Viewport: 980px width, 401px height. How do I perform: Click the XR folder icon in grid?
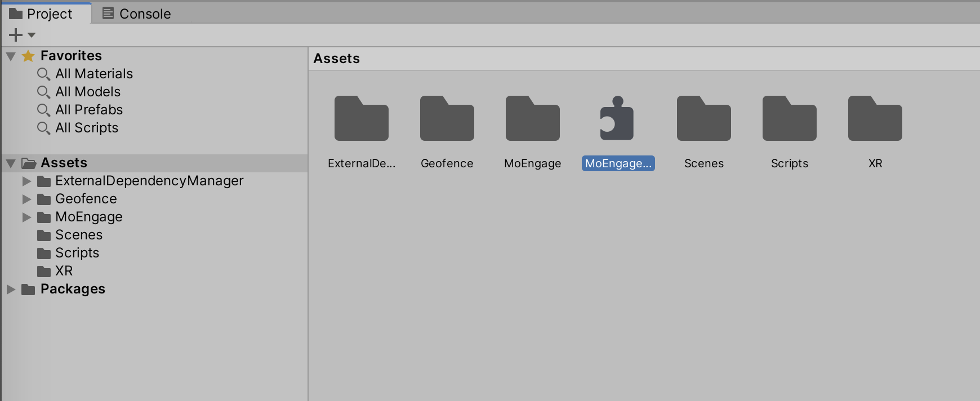tap(875, 118)
